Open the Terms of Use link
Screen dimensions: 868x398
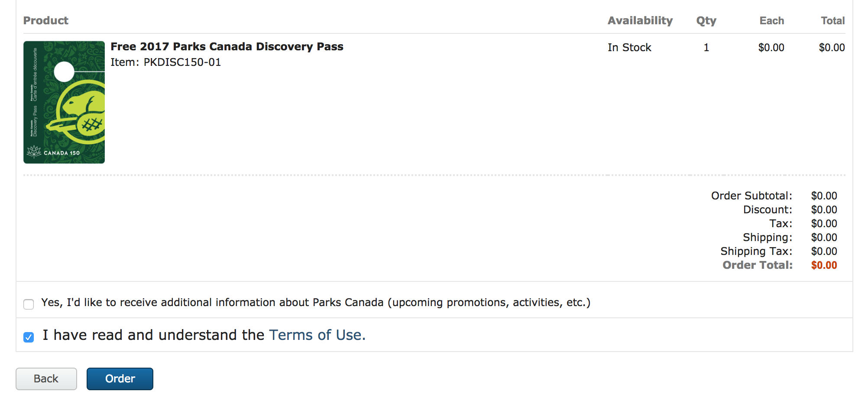tap(317, 335)
